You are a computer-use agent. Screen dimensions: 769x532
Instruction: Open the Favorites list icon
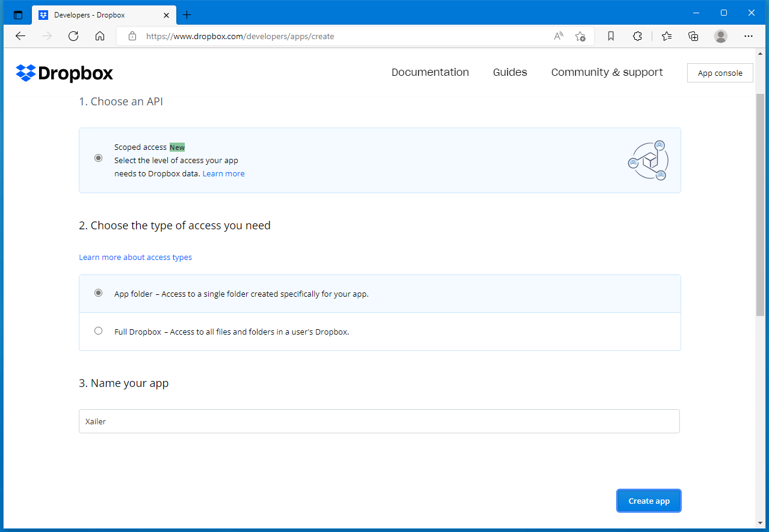pyautogui.click(x=667, y=36)
